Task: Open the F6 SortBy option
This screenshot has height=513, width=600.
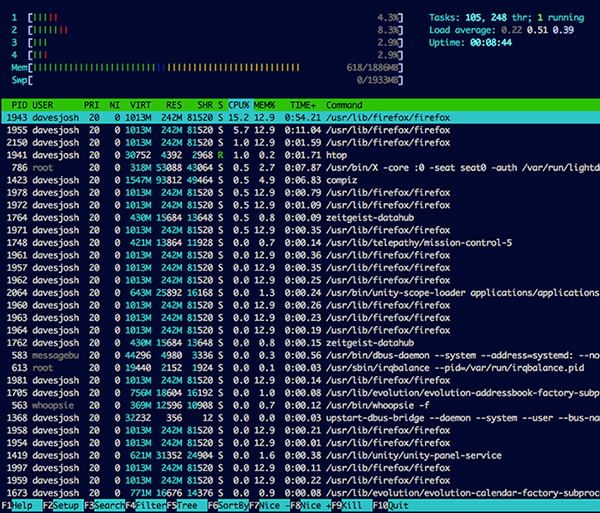Action: click(228, 505)
